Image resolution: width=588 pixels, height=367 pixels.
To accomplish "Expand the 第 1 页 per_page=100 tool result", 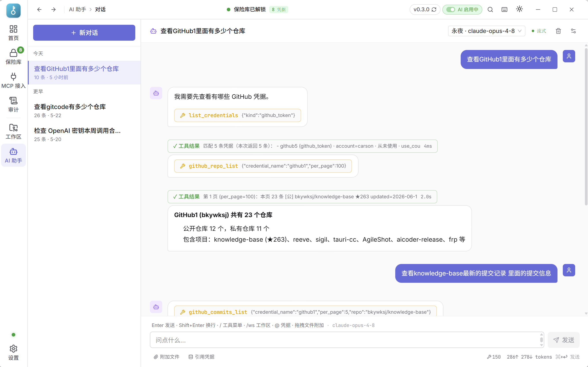I will (x=302, y=197).
